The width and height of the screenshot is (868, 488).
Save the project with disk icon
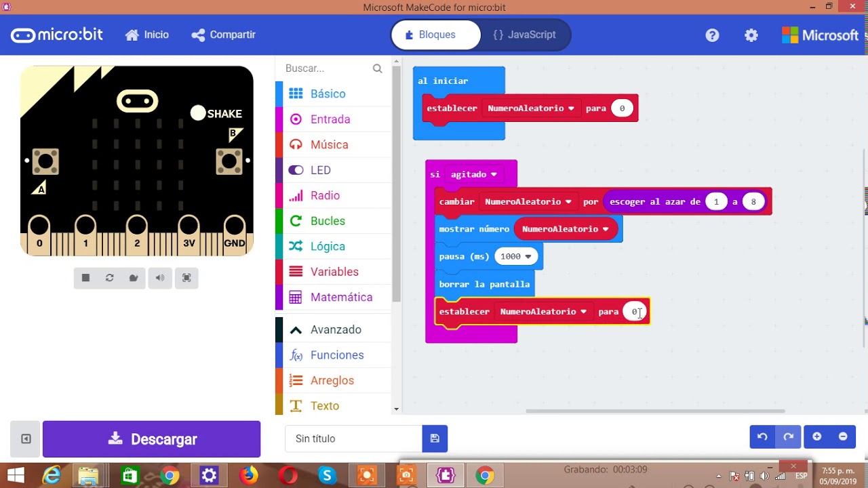(x=435, y=439)
